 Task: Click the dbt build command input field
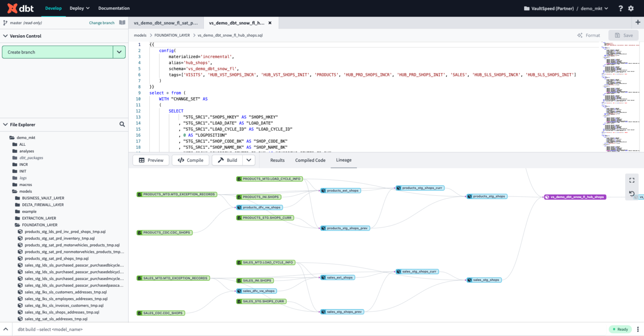click(309, 329)
